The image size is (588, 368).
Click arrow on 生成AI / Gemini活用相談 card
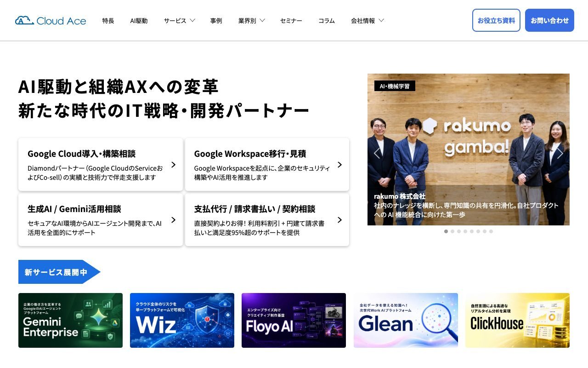click(173, 220)
